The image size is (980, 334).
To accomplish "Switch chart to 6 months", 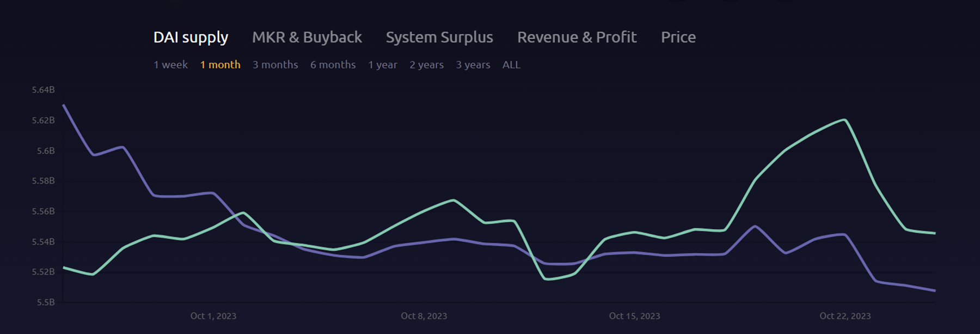I will [x=333, y=65].
